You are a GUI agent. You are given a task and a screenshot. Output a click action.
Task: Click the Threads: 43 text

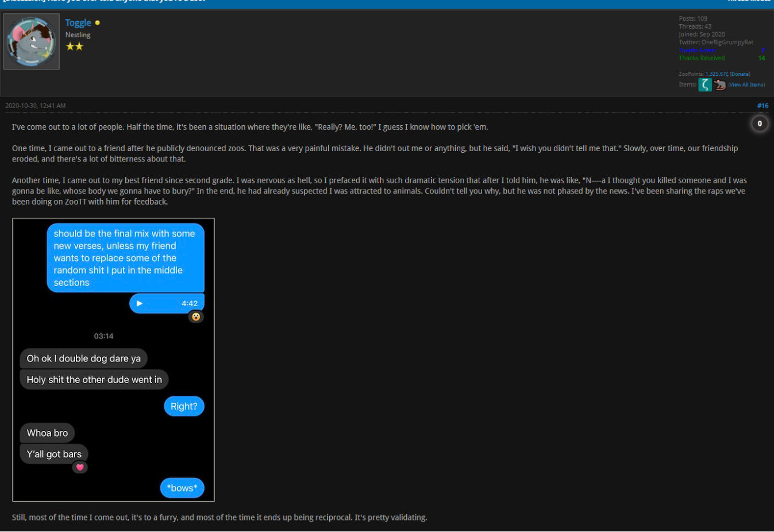tap(695, 26)
